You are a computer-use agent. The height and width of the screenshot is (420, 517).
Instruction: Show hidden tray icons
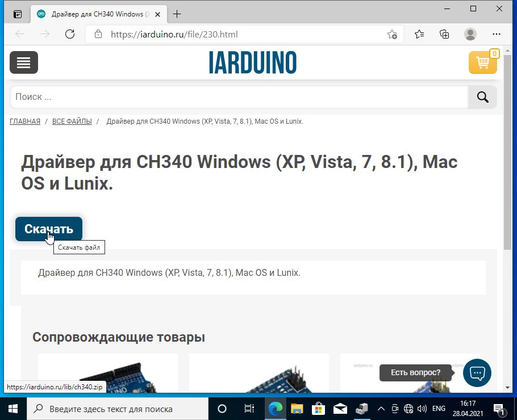click(x=381, y=409)
